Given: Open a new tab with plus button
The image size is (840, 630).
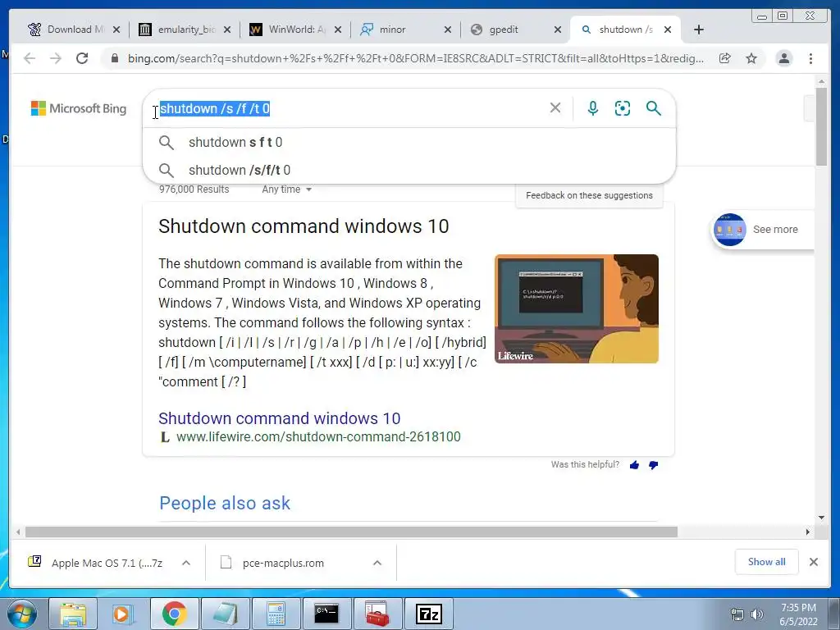Looking at the screenshot, I should pyautogui.click(x=699, y=30).
